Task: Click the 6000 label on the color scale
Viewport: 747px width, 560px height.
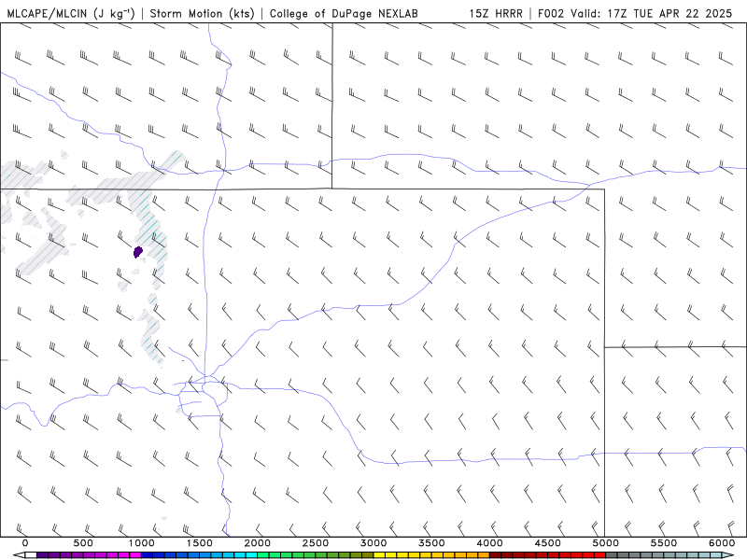Action: pos(722,543)
